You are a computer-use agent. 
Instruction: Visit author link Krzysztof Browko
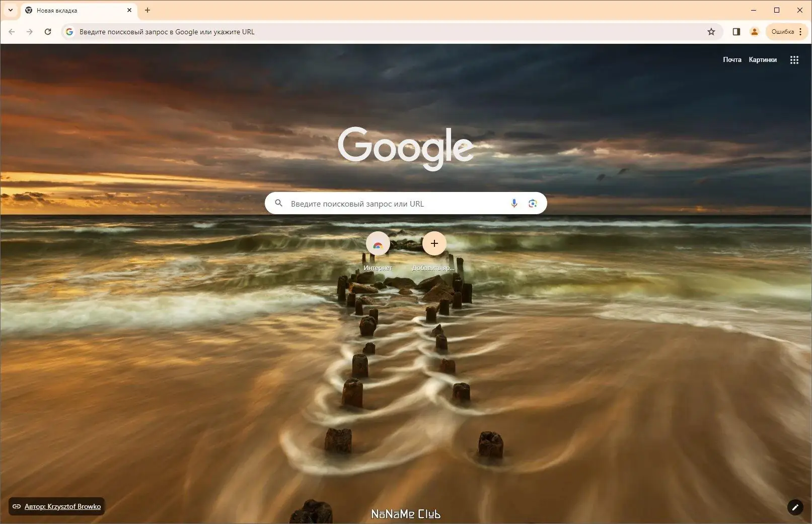pos(63,506)
